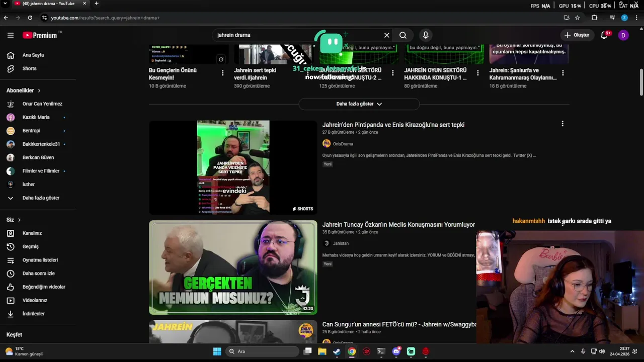The image size is (644, 362).
Task: Open the account avatar menu
Action: [x=623, y=35]
